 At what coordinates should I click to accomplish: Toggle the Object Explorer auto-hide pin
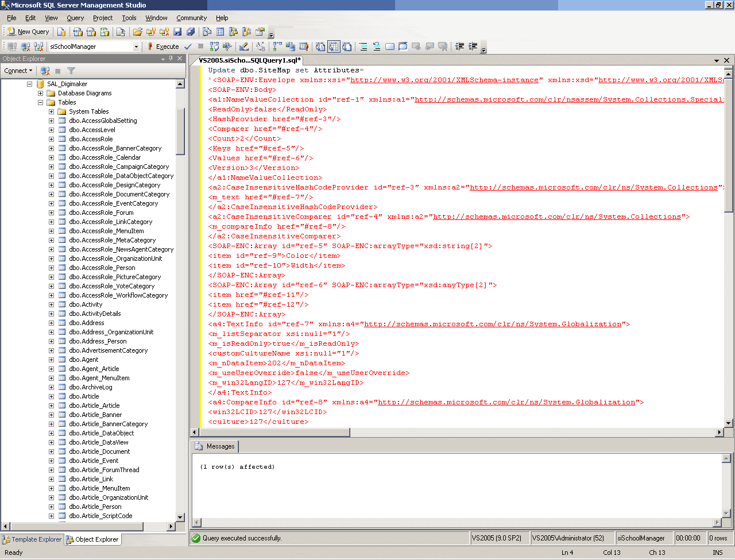coord(171,59)
